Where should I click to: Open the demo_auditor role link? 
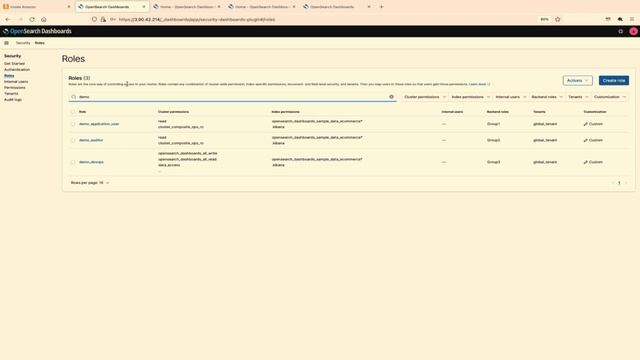[91, 140]
